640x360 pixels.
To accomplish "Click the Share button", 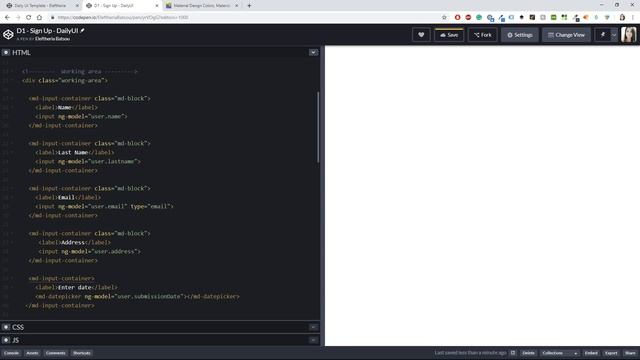I will click(630, 353).
